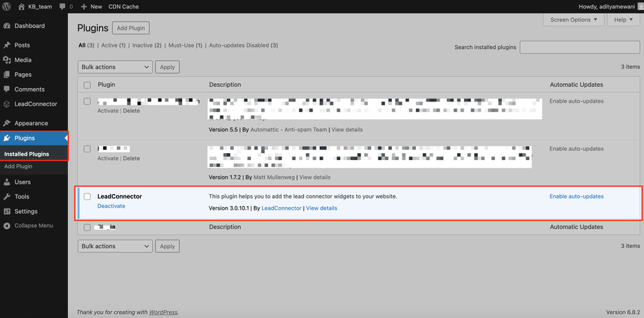Click the Posts pin icon
Screen dimensions: 644x318
coord(7,45)
